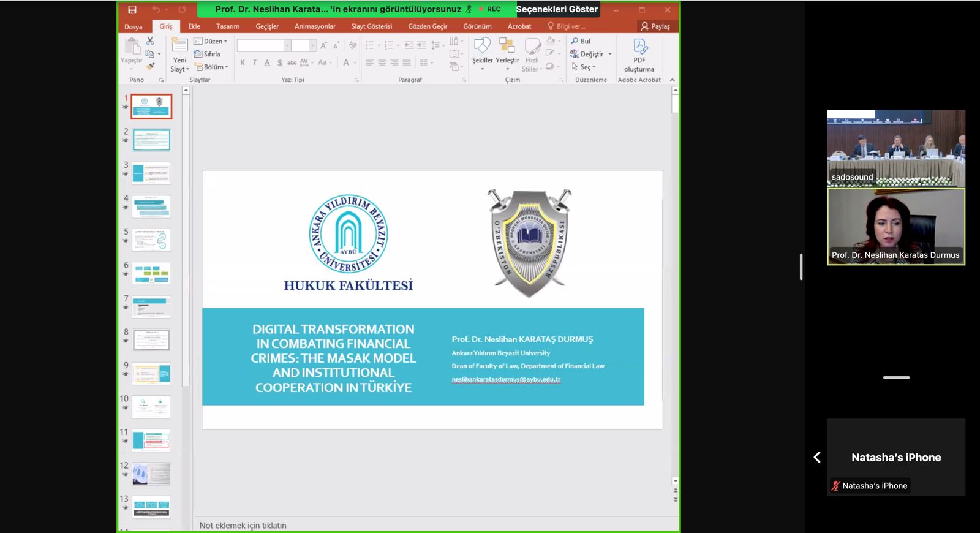The width and height of the screenshot is (980, 533).
Task: Click the Sıfırla reset slide button
Action: click(x=208, y=54)
